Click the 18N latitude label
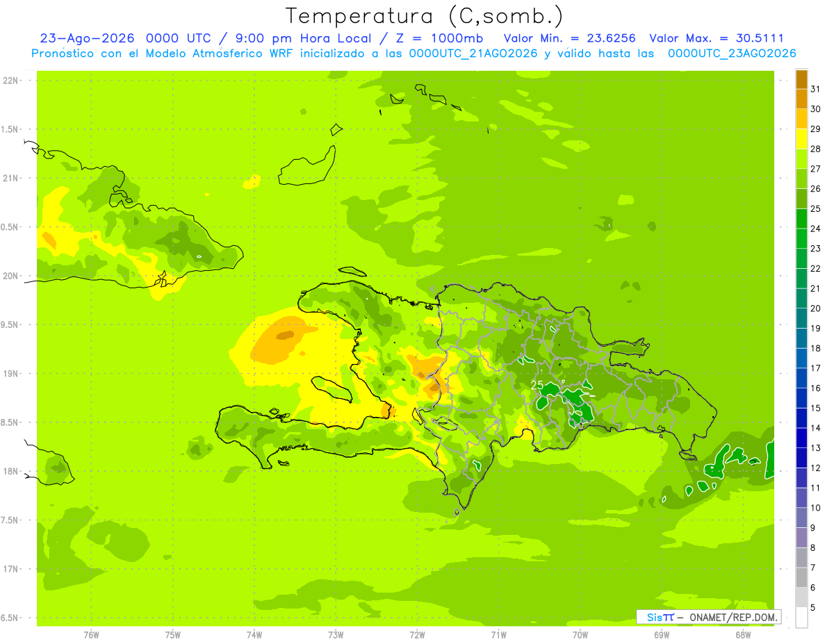Image resolution: width=834 pixels, height=644 pixels. click(x=12, y=471)
